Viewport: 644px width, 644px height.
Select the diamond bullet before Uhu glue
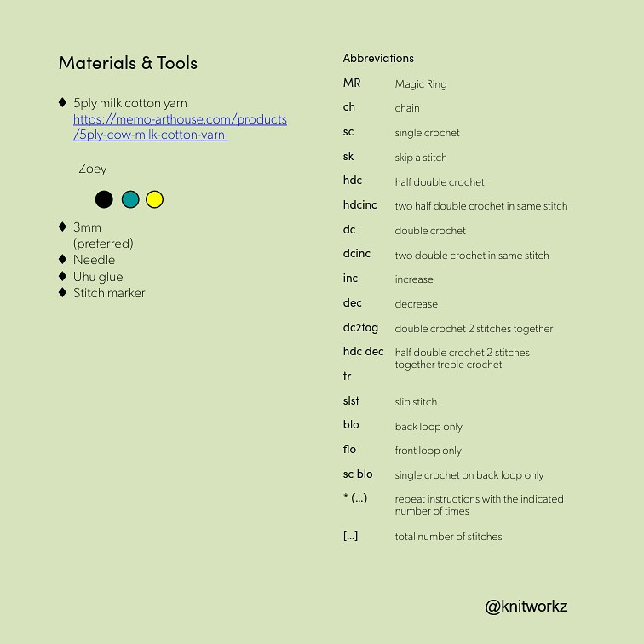(62, 276)
